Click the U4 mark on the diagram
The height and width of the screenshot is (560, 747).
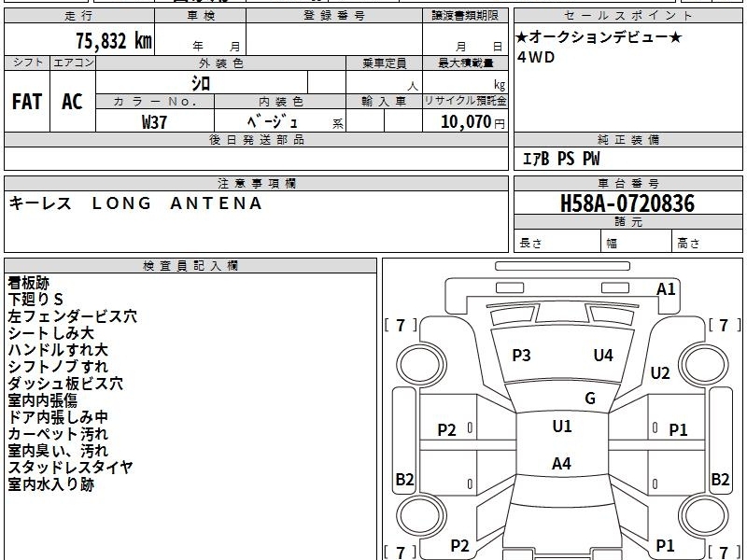click(x=603, y=356)
